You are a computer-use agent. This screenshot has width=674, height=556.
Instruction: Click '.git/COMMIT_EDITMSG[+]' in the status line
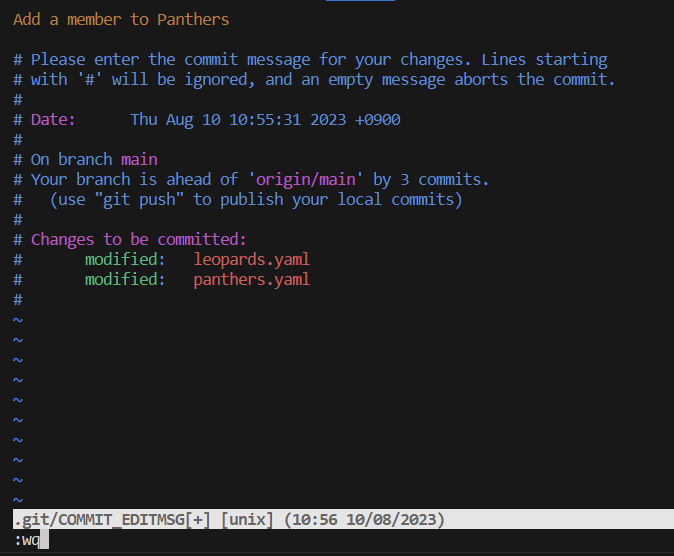(x=112, y=519)
